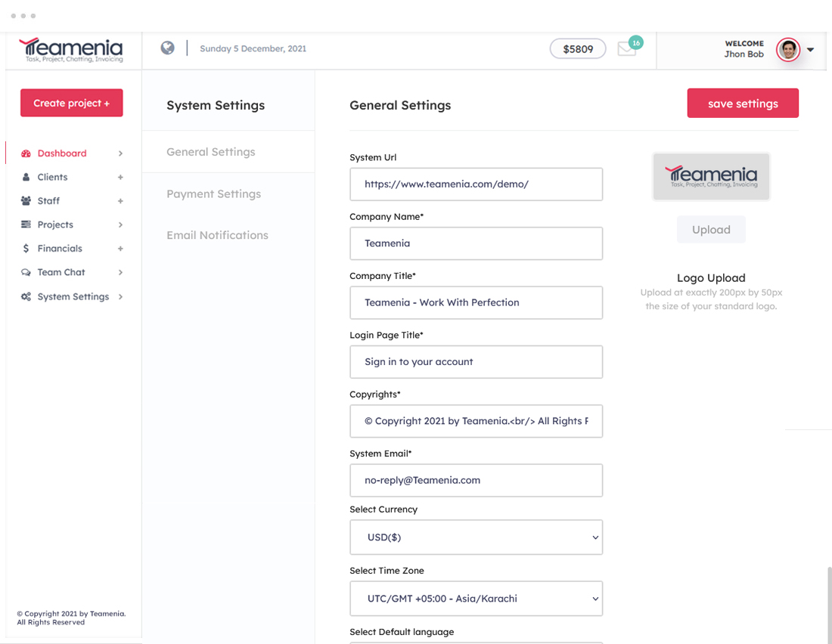Expand the Clients plus sign
Viewport: 832px width, 644px height.
tap(120, 177)
